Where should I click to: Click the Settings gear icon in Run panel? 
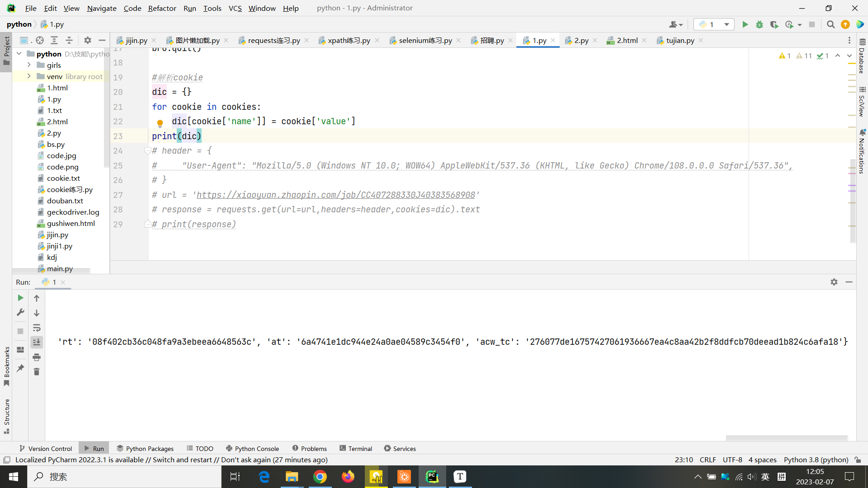834,281
